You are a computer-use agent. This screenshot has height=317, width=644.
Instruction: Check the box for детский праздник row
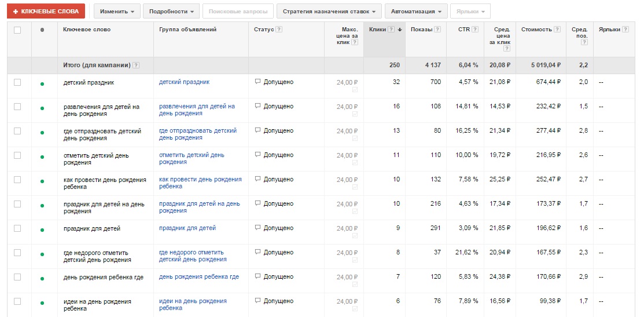(17, 82)
